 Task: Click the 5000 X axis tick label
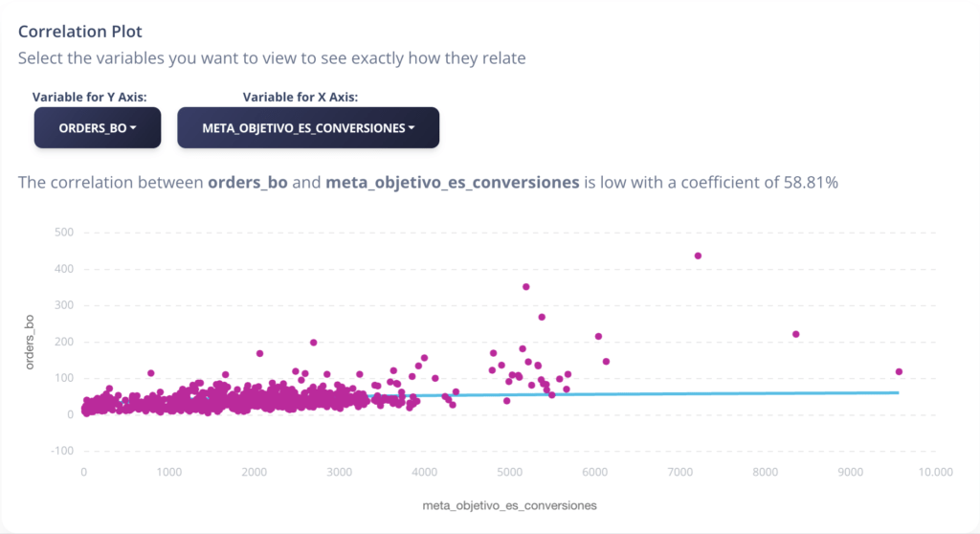pyautogui.click(x=509, y=472)
